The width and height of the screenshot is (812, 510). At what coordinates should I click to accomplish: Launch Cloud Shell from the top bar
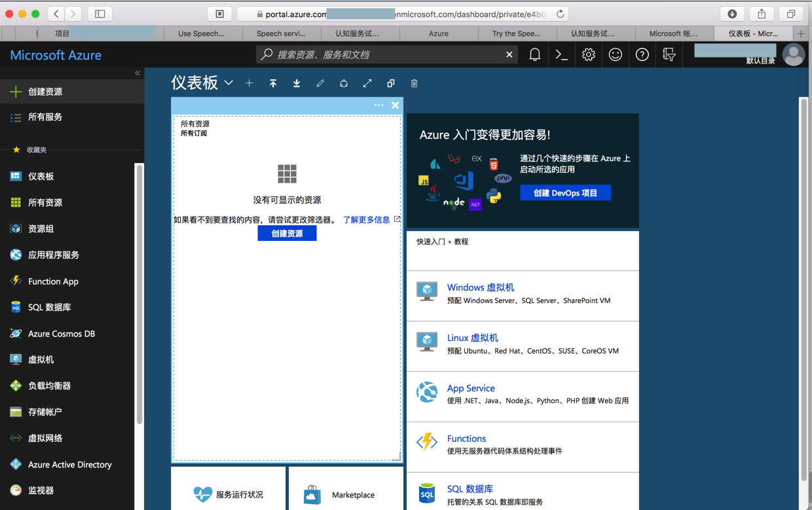point(561,55)
